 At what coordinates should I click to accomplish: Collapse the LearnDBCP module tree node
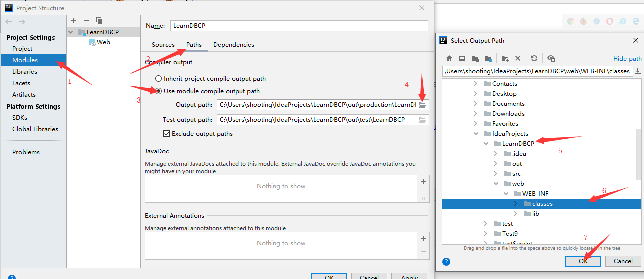pyautogui.click(x=71, y=32)
